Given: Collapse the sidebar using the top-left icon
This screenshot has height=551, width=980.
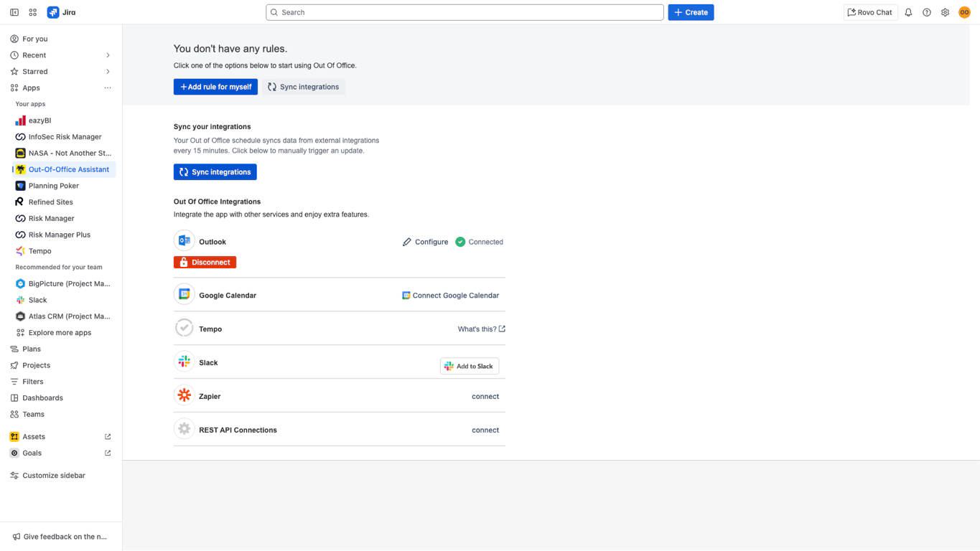Looking at the screenshot, I should (14, 12).
